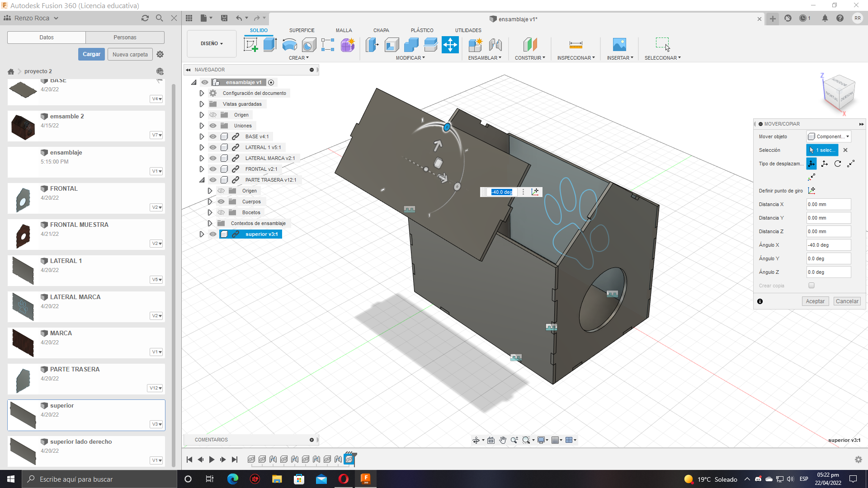Click Aceptar in Mover/Copiar dialog
The image size is (868, 488).
pos(815,301)
